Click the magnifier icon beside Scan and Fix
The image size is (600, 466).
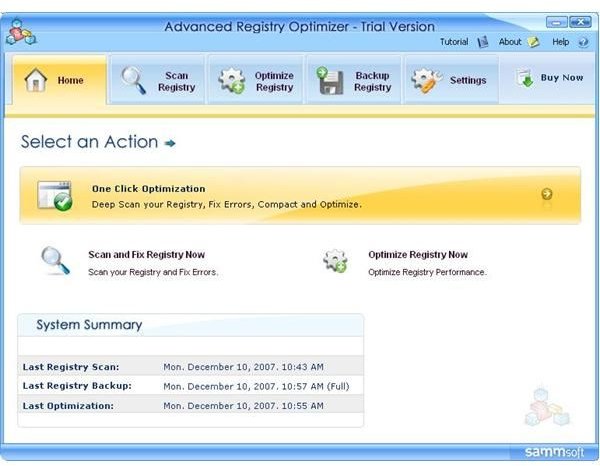click(55, 261)
